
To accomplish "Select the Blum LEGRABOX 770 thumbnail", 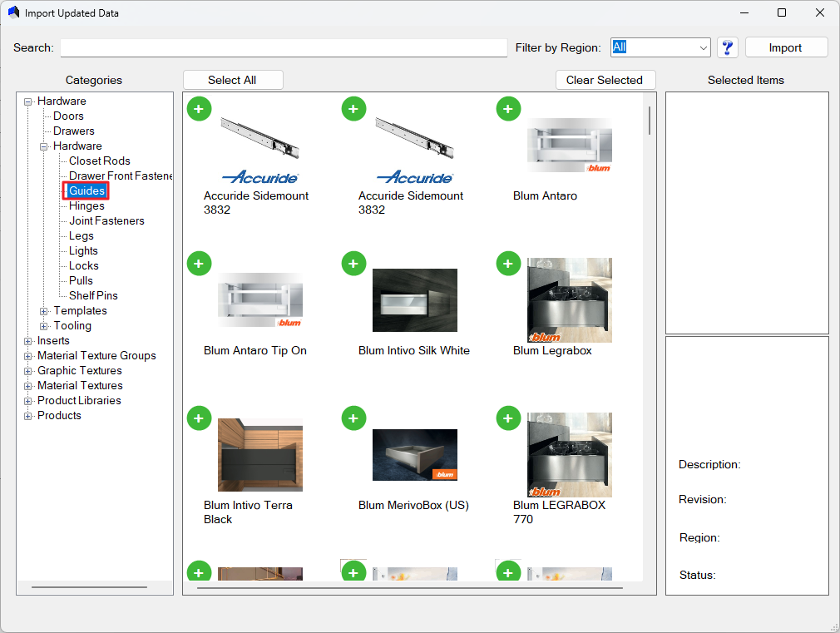I will 570,454.
